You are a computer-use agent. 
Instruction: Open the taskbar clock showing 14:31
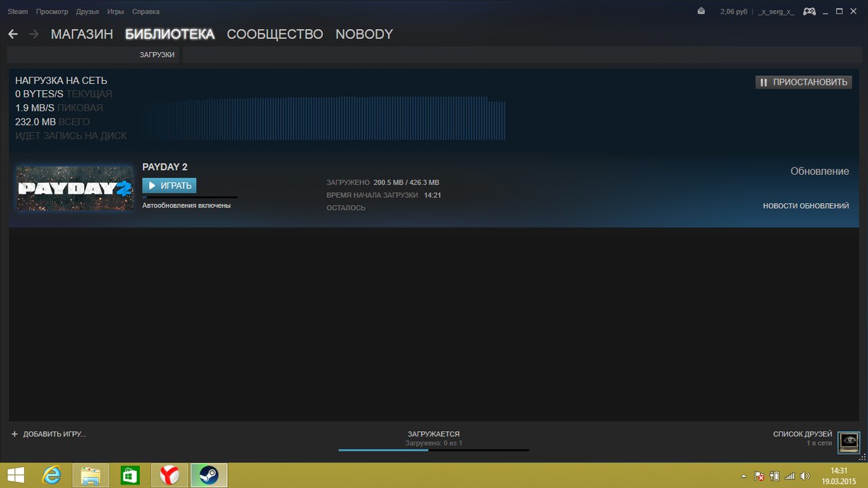839,470
